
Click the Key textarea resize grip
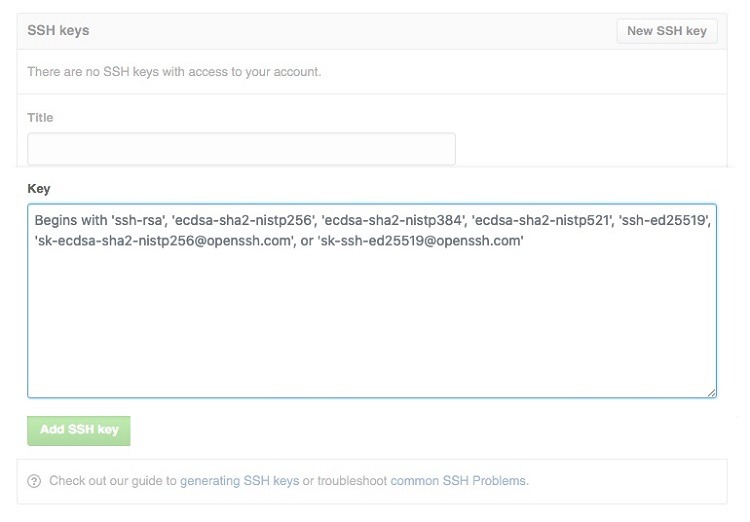tap(711, 392)
